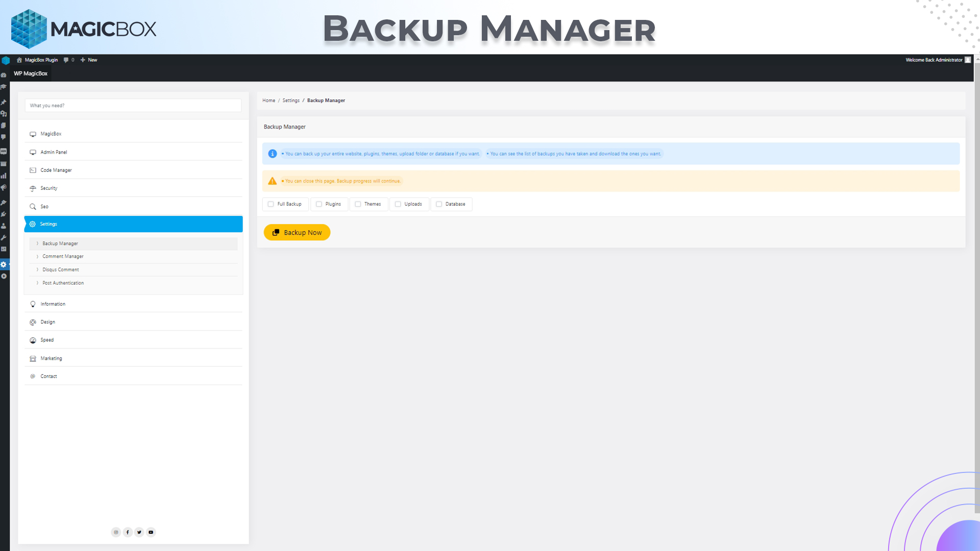Image resolution: width=980 pixels, height=551 pixels.
Task: Click the Administrator avatar in the admin bar
Action: (x=968, y=60)
